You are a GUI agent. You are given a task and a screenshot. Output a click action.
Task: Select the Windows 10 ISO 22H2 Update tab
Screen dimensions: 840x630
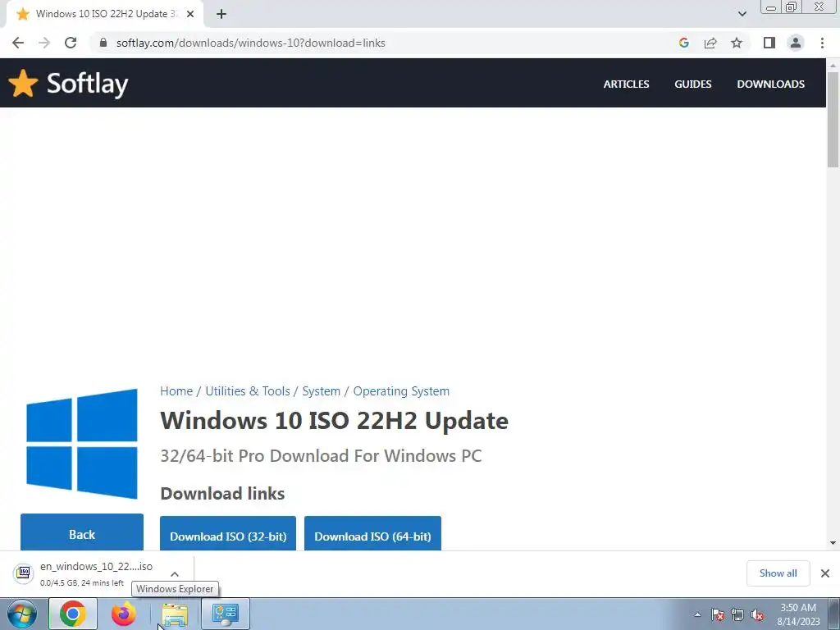[104, 14]
